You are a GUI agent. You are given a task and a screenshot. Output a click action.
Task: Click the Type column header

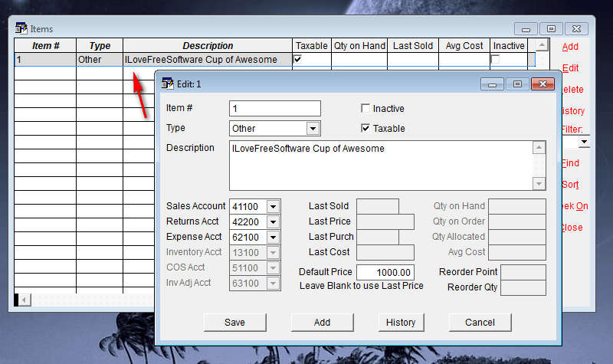pyautogui.click(x=100, y=46)
